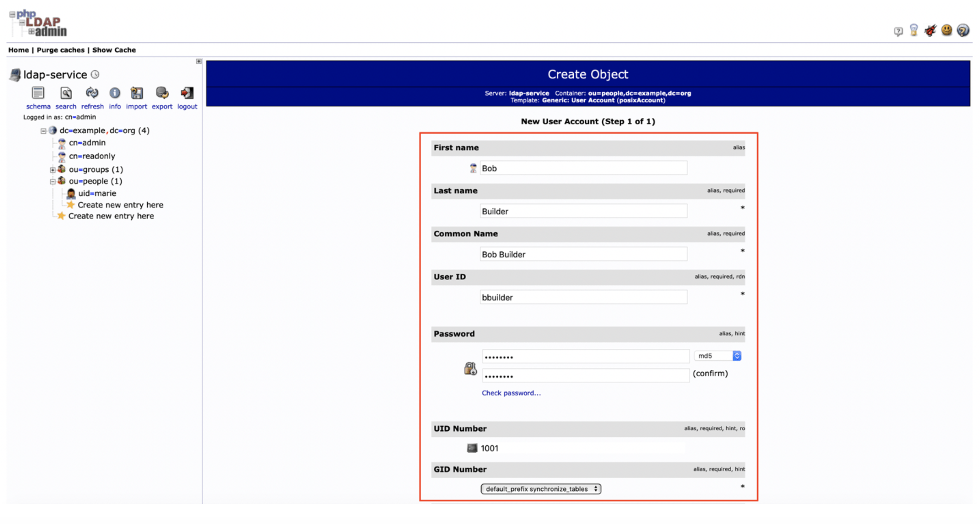Click the ldap-service server icon

[x=15, y=75]
